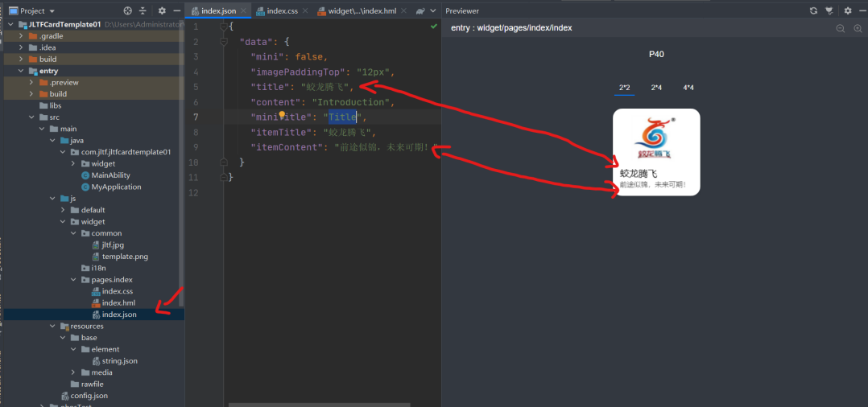Select the 2*4 card size

pos(656,87)
